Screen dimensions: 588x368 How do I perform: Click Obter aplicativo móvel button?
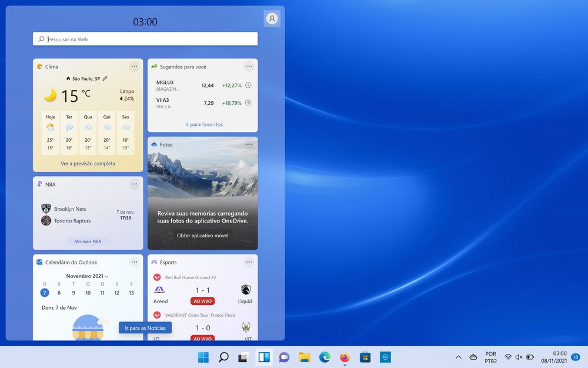coord(203,236)
